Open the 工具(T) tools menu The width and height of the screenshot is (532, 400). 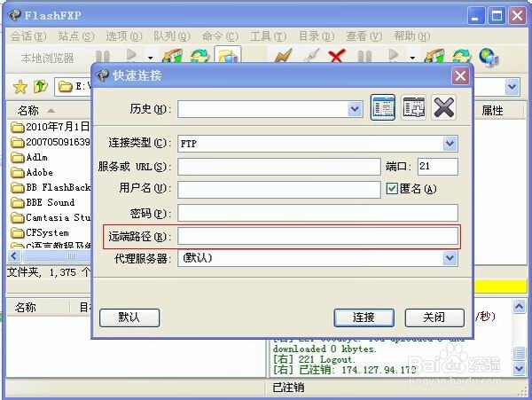[268, 36]
